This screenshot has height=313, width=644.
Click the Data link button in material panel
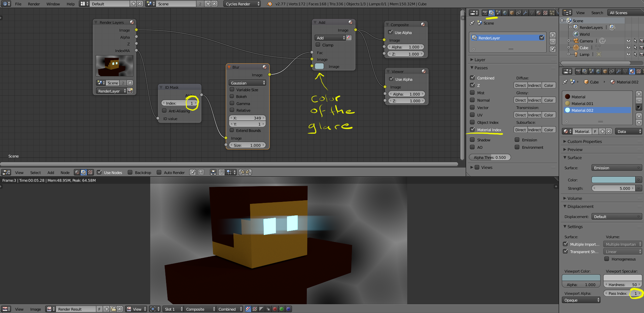tap(629, 131)
